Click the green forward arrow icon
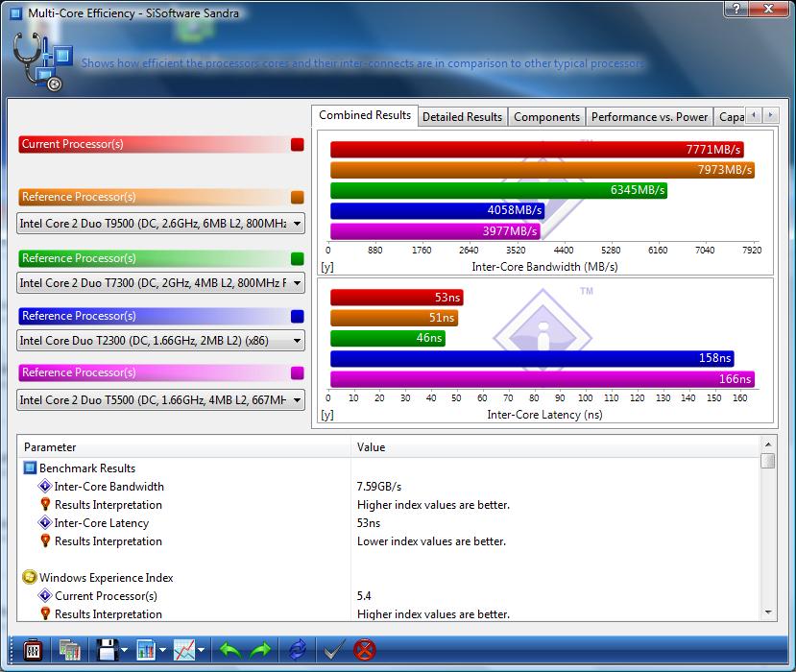This screenshot has height=672, width=796. [260, 650]
